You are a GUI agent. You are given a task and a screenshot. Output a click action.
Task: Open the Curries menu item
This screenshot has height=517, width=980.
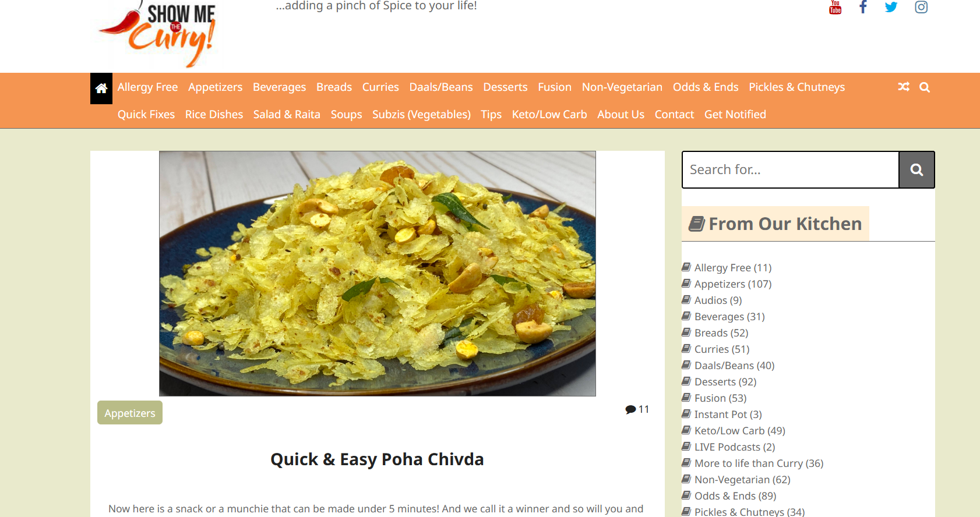click(380, 87)
